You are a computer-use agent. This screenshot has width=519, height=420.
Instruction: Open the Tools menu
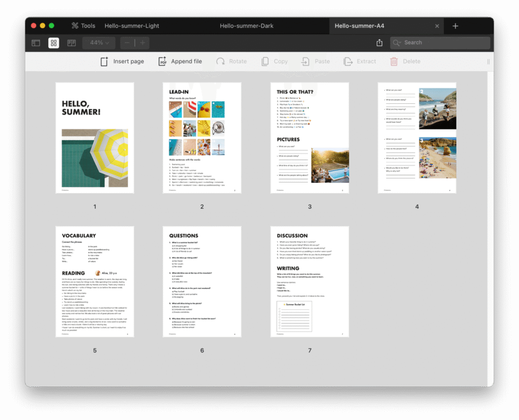pos(83,26)
